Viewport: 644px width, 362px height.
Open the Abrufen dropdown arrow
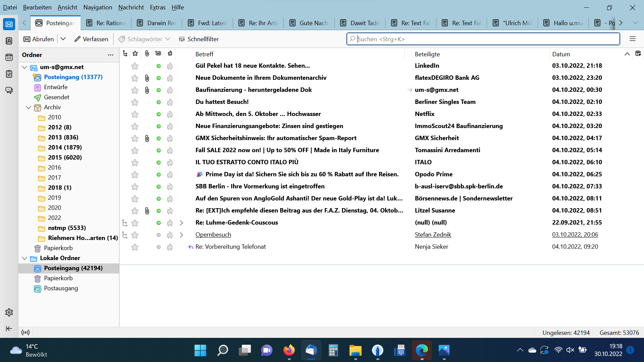[63, 39]
